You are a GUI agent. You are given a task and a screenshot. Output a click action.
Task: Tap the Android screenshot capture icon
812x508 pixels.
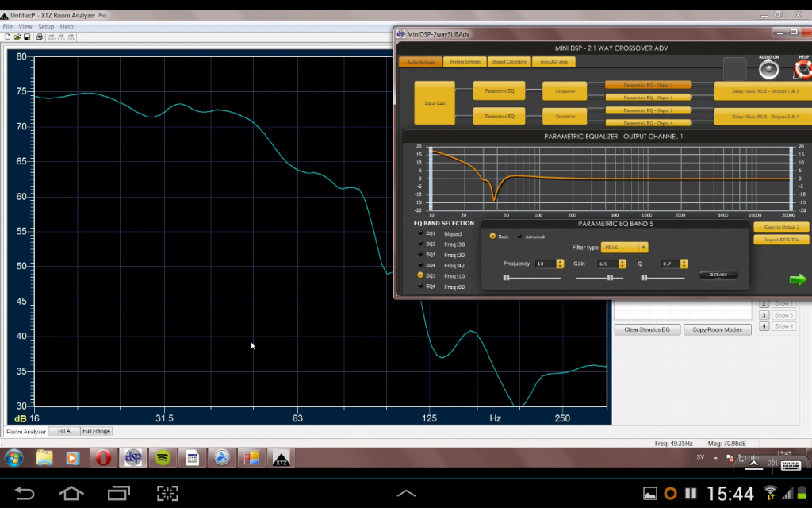pyautogui.click(x=167, y=493)
